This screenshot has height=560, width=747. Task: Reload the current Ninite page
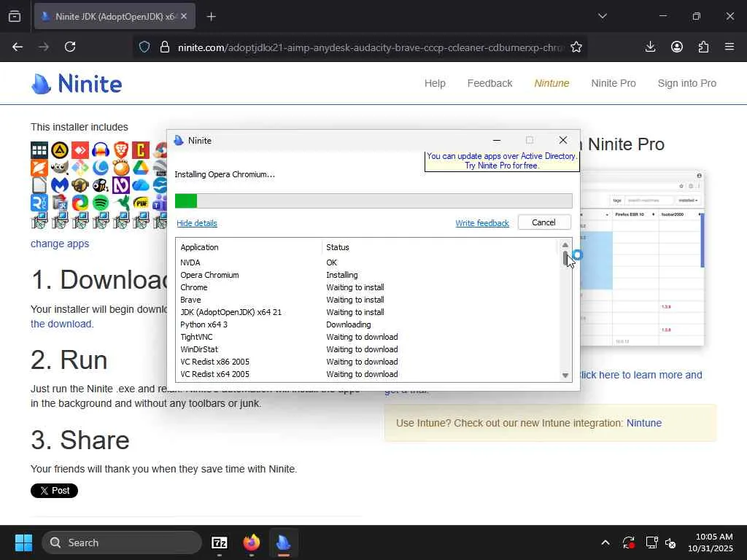[70, 47]
